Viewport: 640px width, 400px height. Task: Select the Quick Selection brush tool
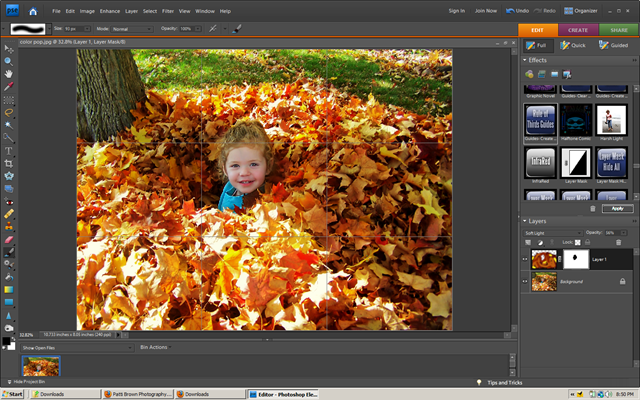9,138
